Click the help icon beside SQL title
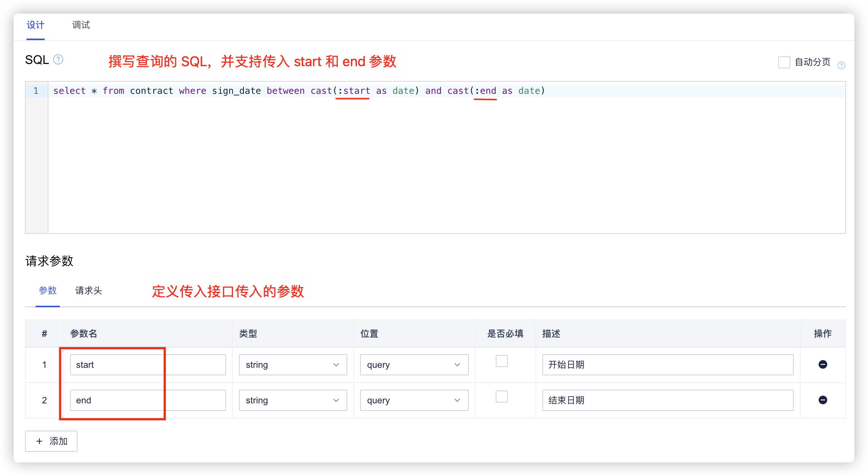This screenshot has height=476, width=868. [58, 59]
